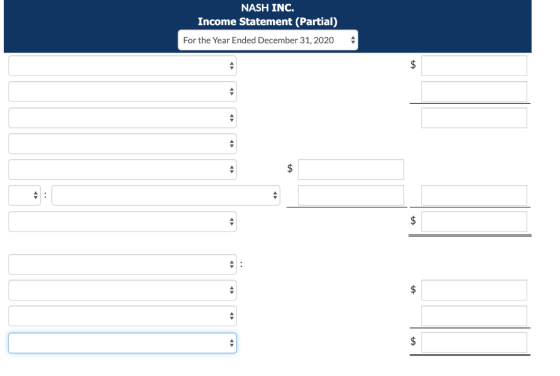Click the first right-column dollar amount field

[x=474, y=65]
